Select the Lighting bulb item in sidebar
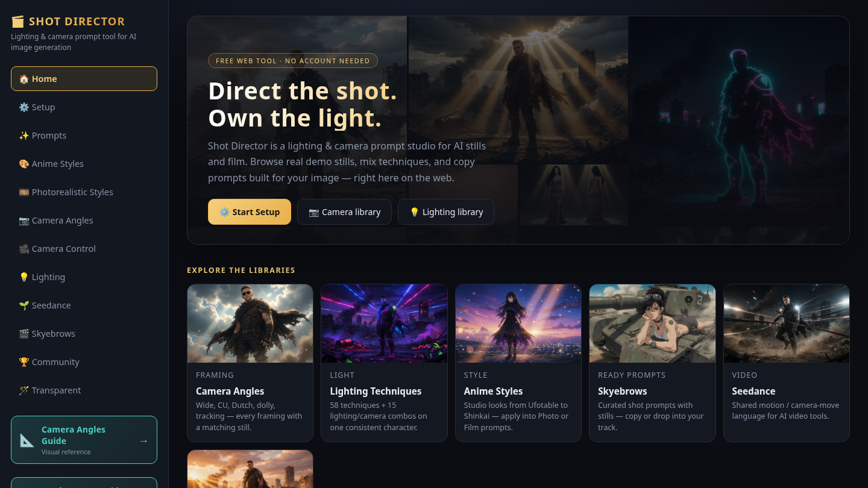The image size is (868, 488). click(84, 277)
